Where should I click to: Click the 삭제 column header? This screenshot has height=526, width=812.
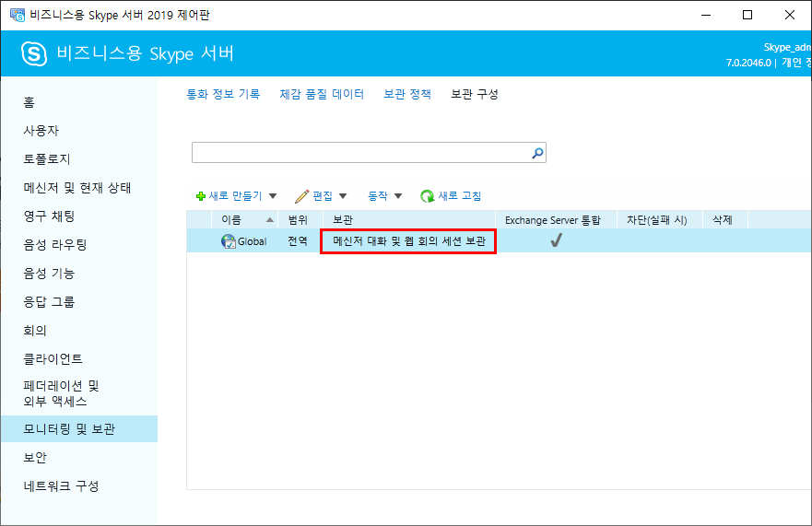725,220
